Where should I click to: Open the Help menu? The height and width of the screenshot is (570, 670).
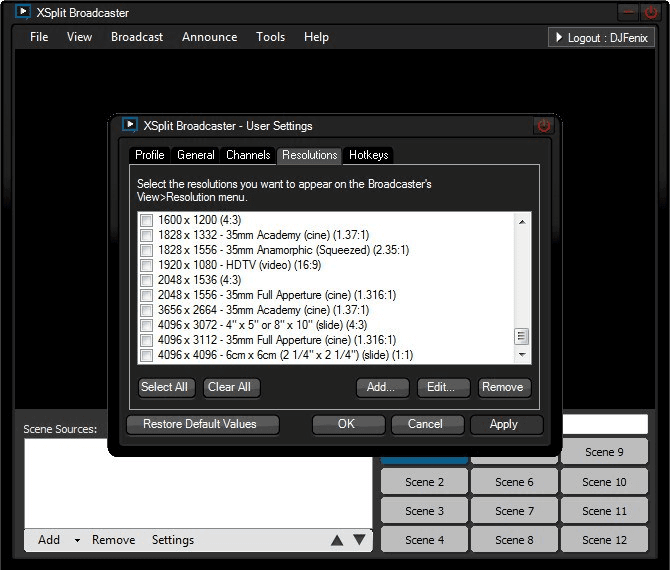[316, 37]
